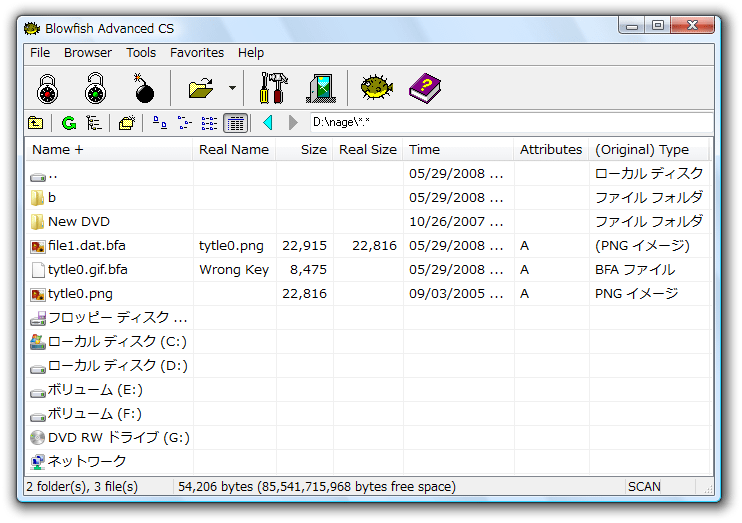Click the exit door icon

pos(321,89)
